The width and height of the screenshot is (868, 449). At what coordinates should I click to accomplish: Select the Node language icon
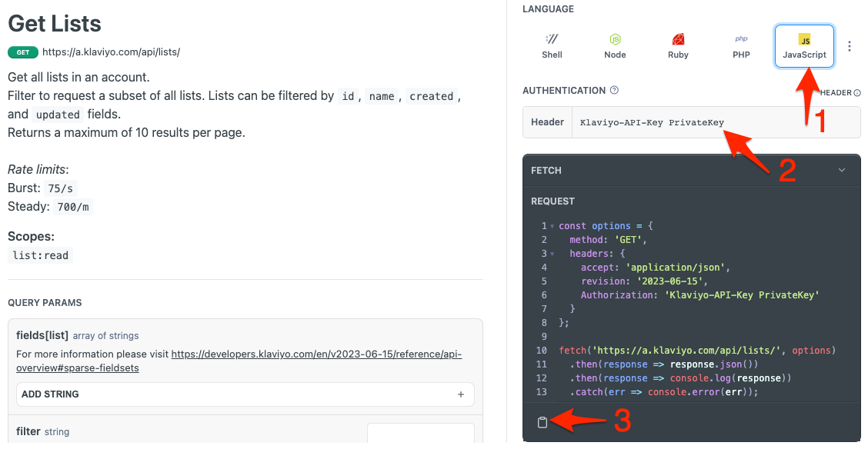click(615, 45)
